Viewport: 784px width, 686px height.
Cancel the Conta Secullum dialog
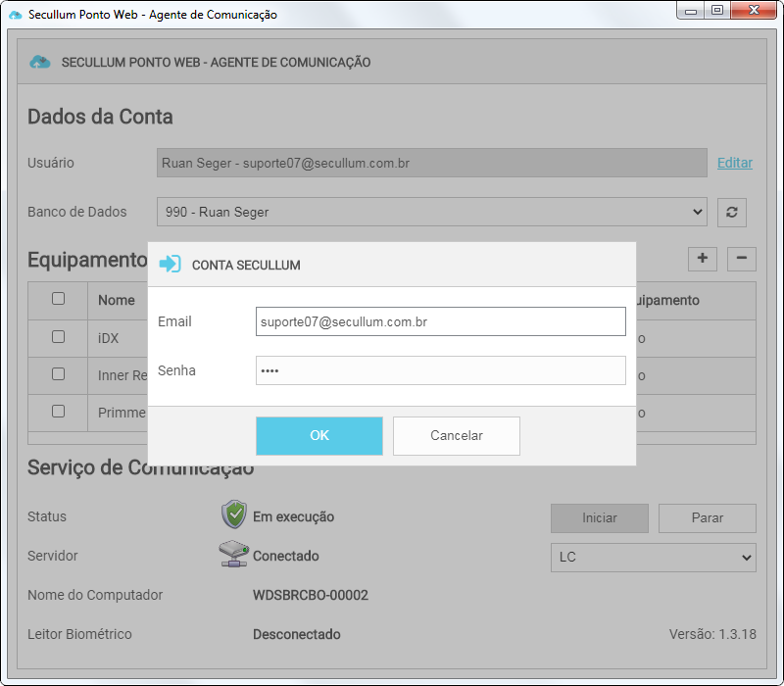pos(456,436)
